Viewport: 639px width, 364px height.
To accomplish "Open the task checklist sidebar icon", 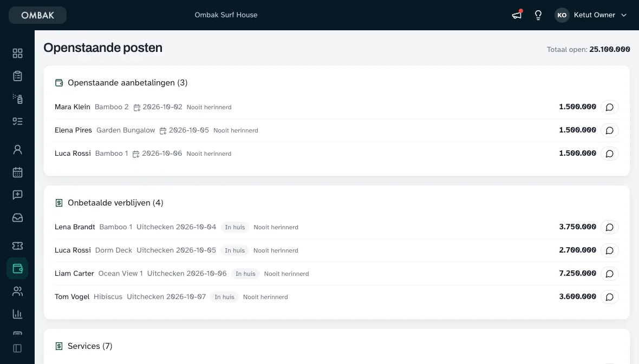I will [17, 121].
